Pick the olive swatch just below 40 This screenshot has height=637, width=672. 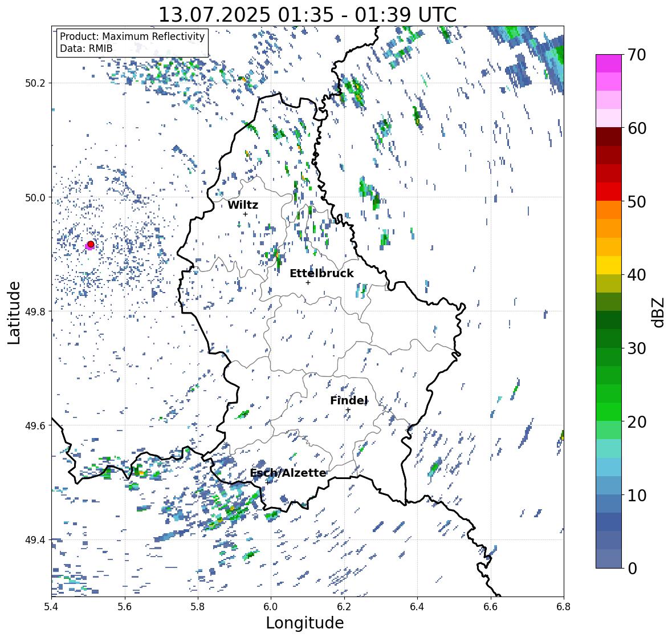point(609,283)
